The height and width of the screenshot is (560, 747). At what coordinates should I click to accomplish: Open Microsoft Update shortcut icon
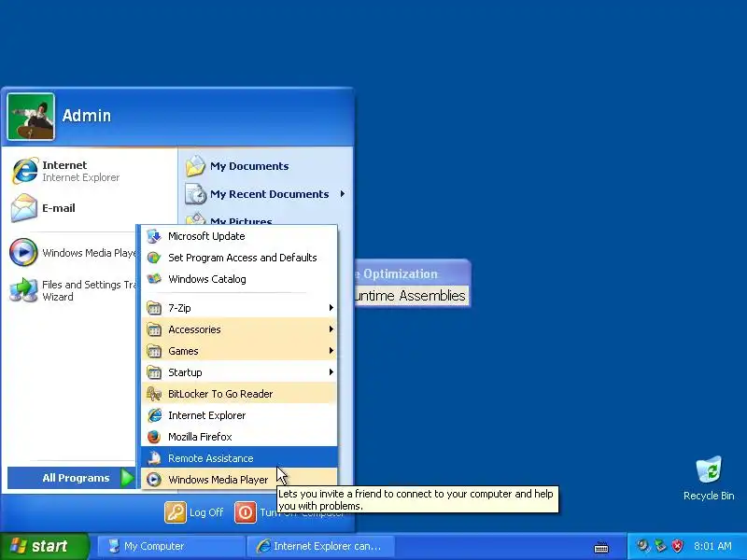pos(154,236)
